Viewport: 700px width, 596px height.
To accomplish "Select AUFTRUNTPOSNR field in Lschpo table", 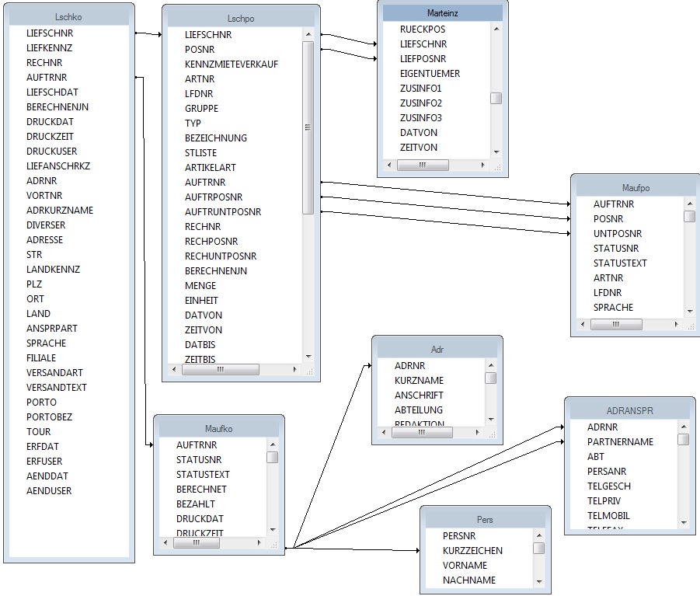I will [x=223, y=211].
